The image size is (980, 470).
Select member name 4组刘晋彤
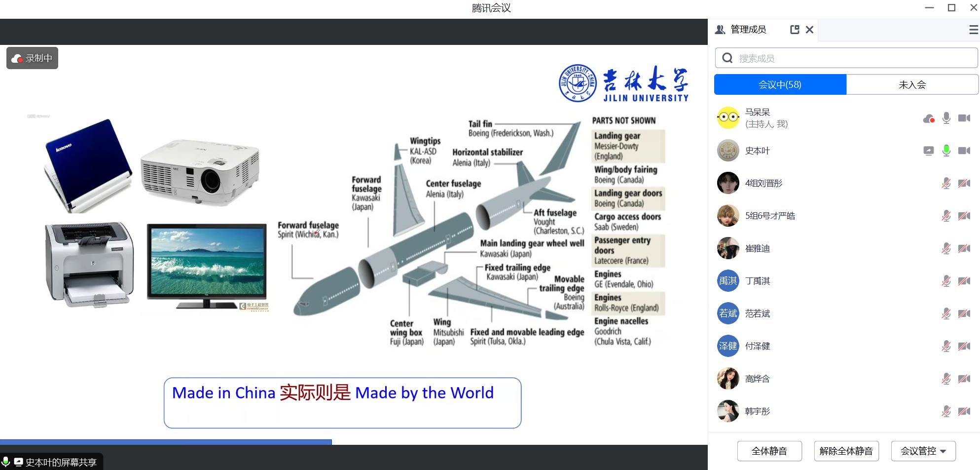(x=763, y=183)
